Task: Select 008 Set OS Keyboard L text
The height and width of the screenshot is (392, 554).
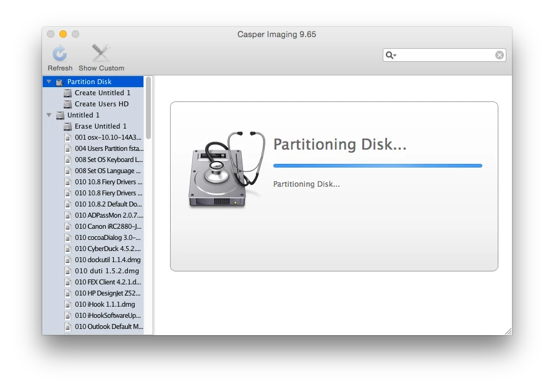Action: (x=109, y=160)
